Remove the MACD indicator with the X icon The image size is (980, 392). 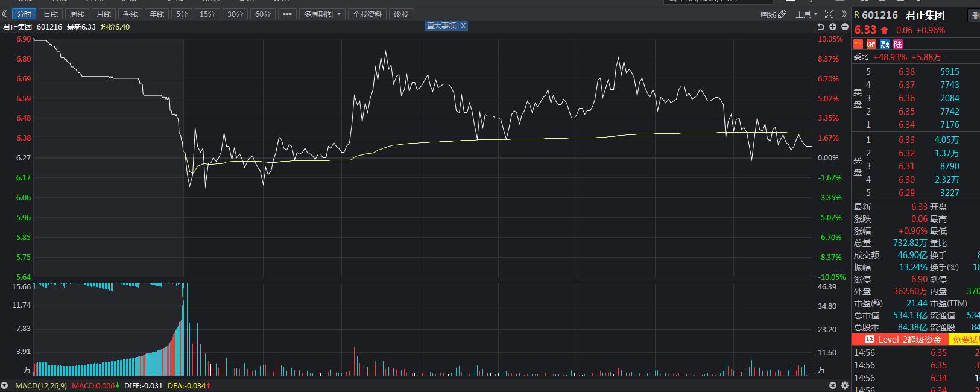point(833,385)
